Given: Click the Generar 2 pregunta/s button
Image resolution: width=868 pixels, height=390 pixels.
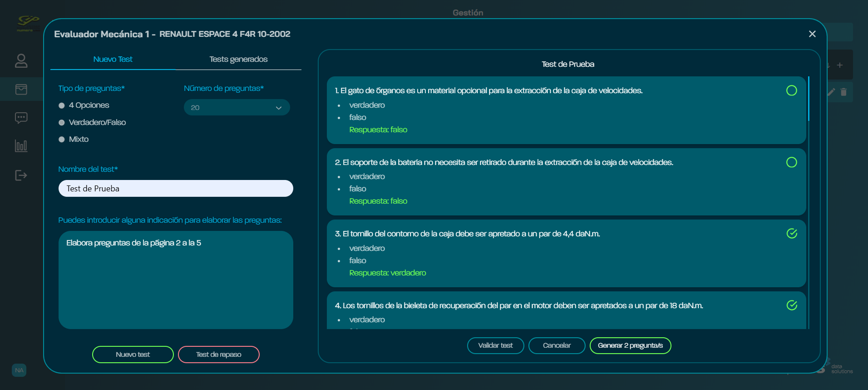Looking at the screenshot, I should point(630,345).
